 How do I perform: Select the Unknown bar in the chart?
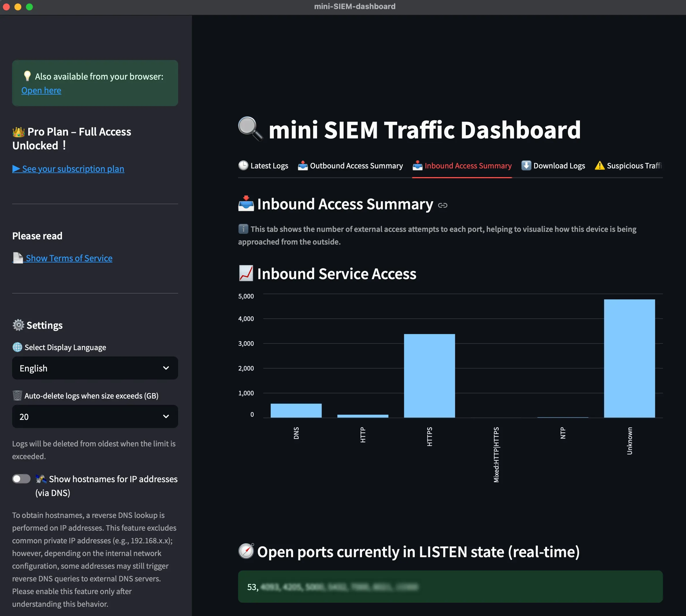(629, 358)
